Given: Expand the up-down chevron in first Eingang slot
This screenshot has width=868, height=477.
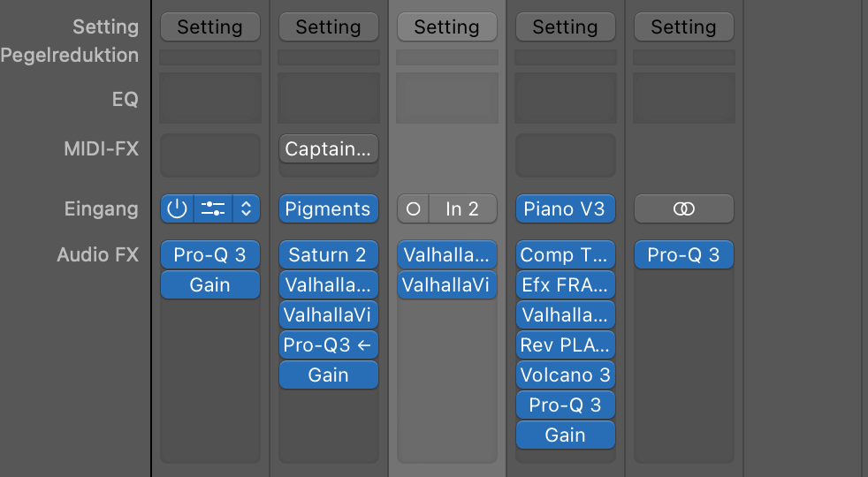Looking at the screenshot, I should 247,208.
